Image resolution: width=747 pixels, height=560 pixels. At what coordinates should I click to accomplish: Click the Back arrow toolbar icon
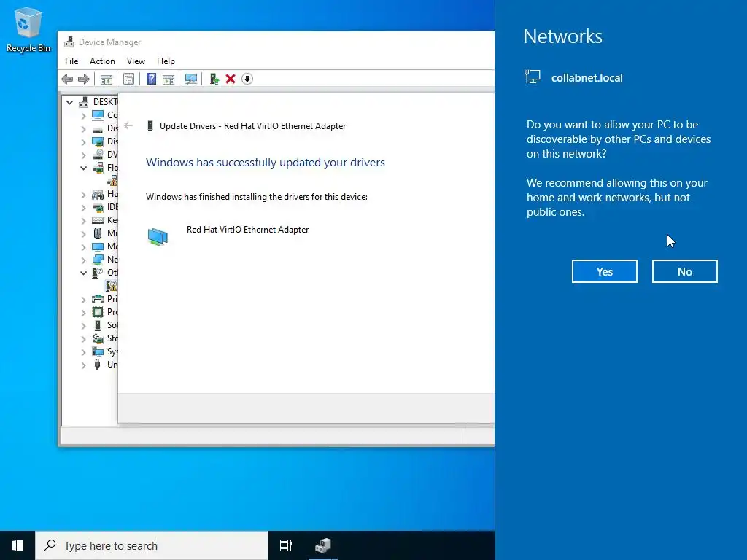[67, 79]
